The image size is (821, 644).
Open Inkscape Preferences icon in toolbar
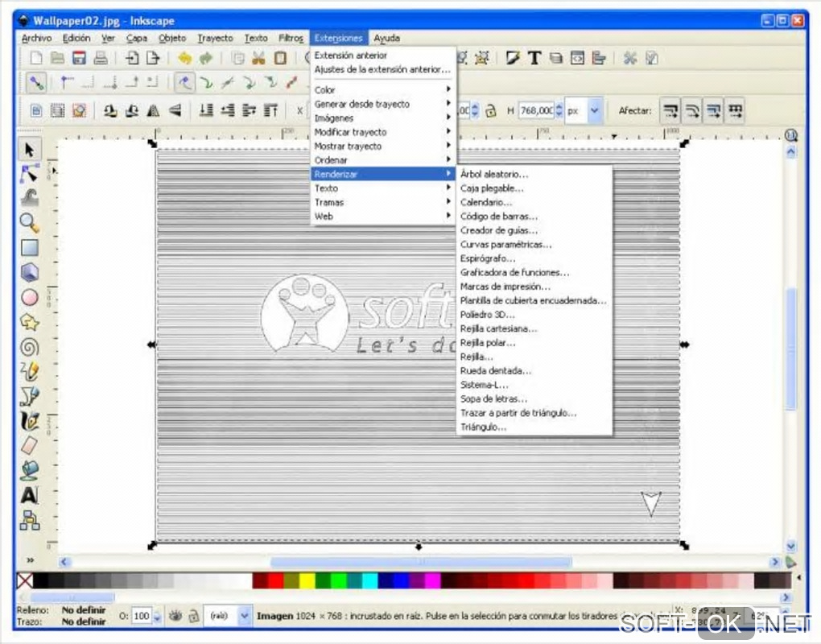coord(630,58)
